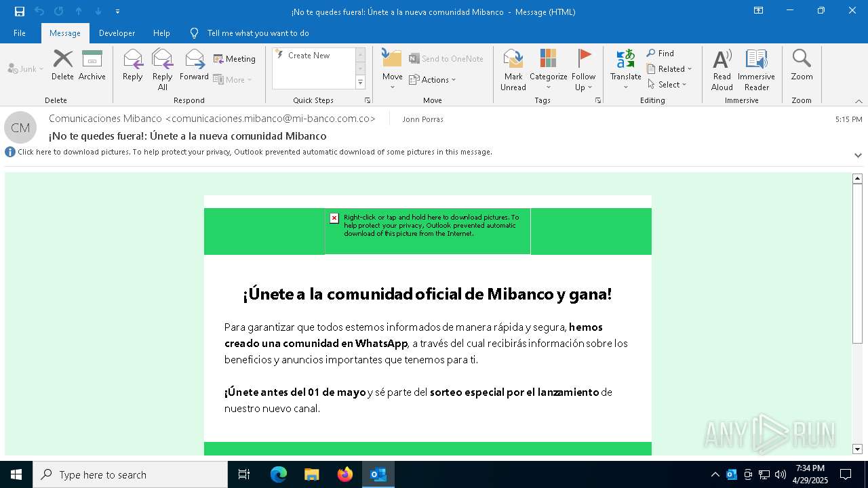Open the Related dropdown
This screenshot has height=488, width=868.
coord(669,68)
